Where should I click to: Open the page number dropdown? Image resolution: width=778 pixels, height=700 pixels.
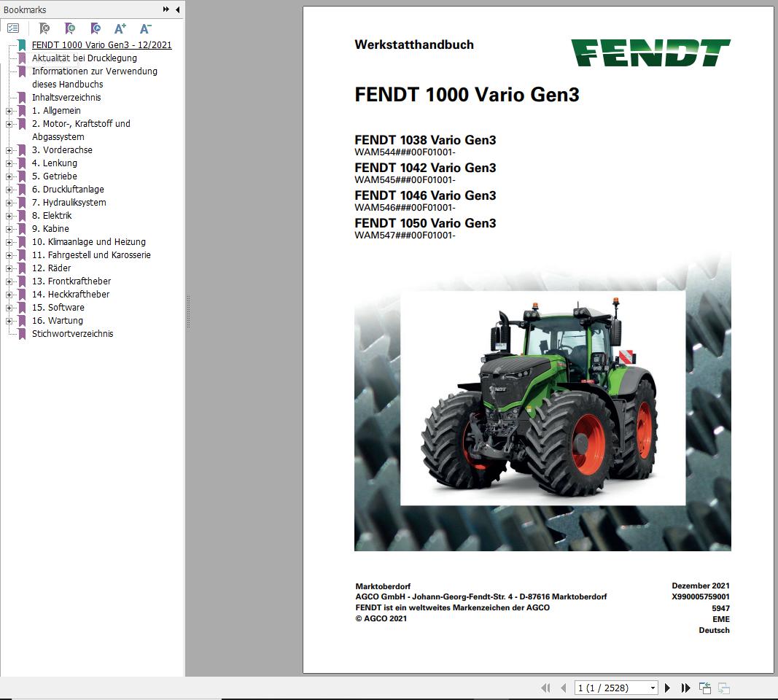(653, 688)
